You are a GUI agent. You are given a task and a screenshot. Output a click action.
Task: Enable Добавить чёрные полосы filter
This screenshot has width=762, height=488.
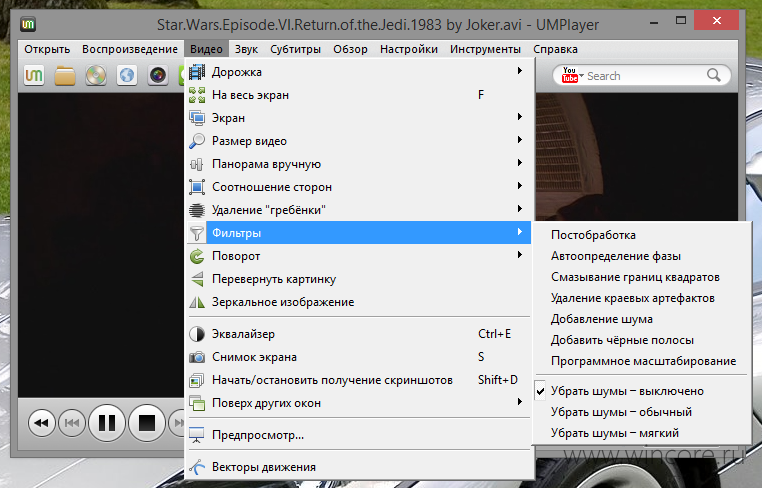tap(641, 340)
